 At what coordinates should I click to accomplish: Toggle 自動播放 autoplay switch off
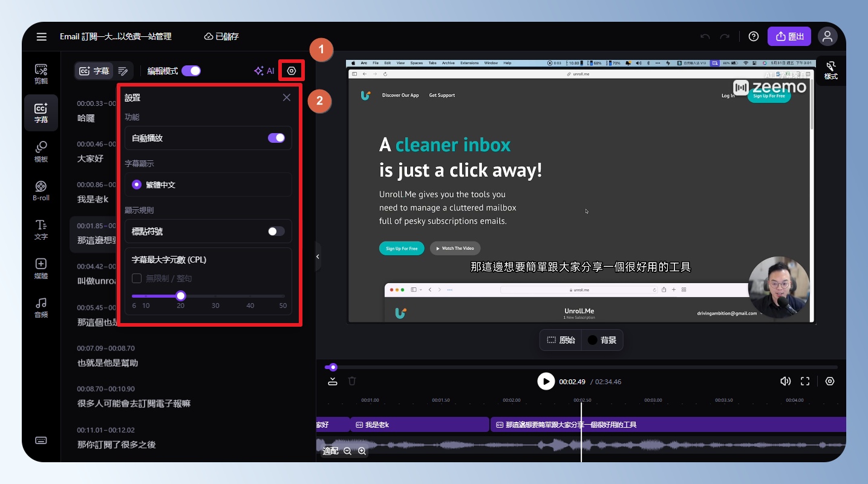pyautogui.click(x=276, y=138)
